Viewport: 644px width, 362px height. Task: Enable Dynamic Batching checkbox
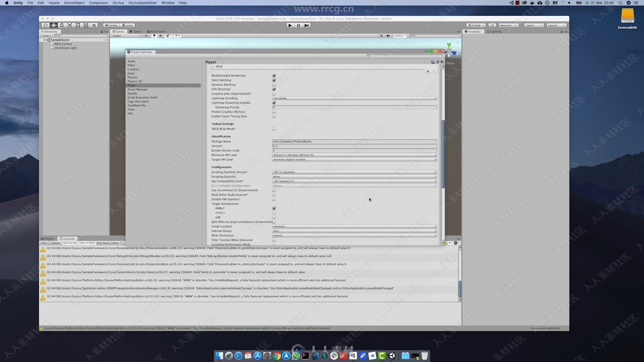click(274, 85)
